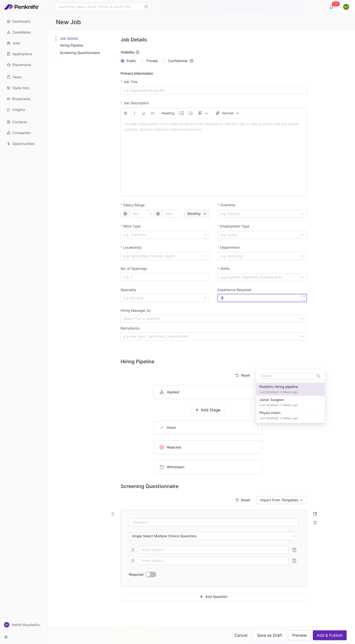The height and width of the screenshot is (644, 355).
Task: Open the question type dropdown
Action: [213, 536]
